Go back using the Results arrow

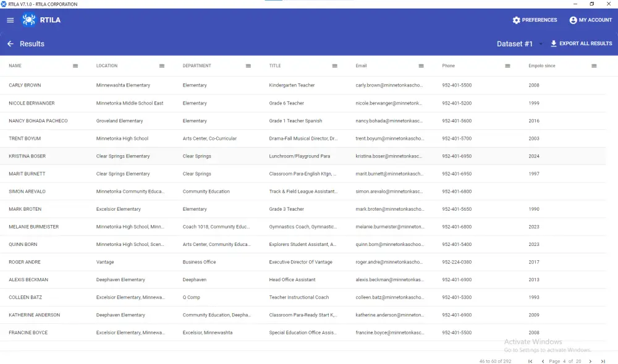[x=11, y=44]
